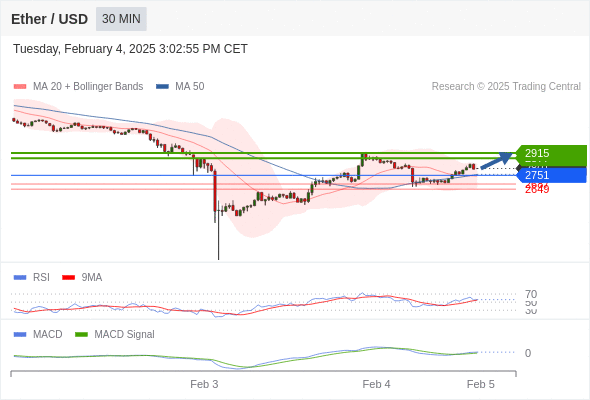This screenshot has height=400, width=590.
Task: Click the Feb 4 marker on time axis
Action: point(376,384)
